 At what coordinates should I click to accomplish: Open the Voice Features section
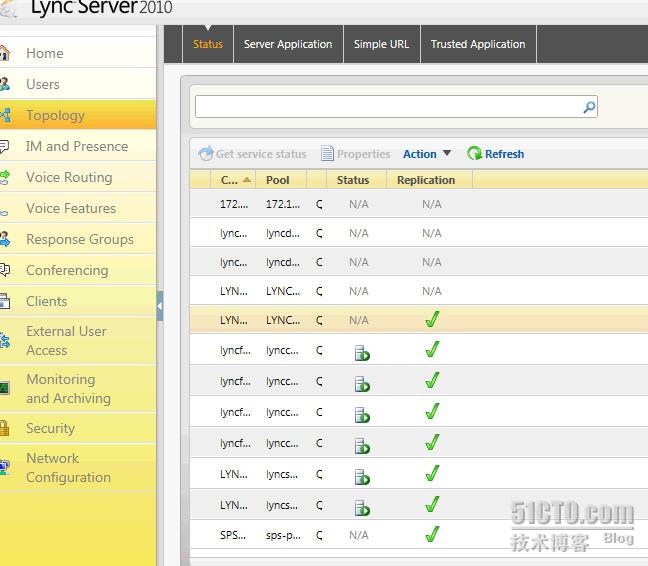click(71, 208)
